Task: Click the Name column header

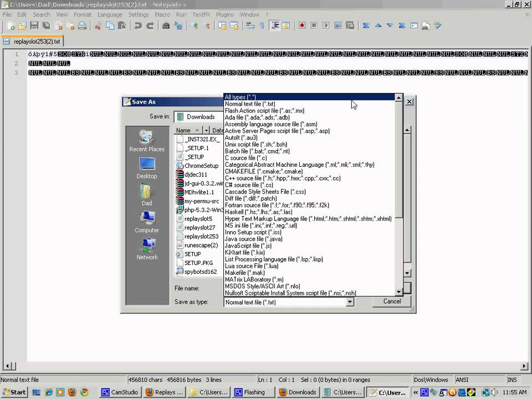Action: (x=188, y=130)
